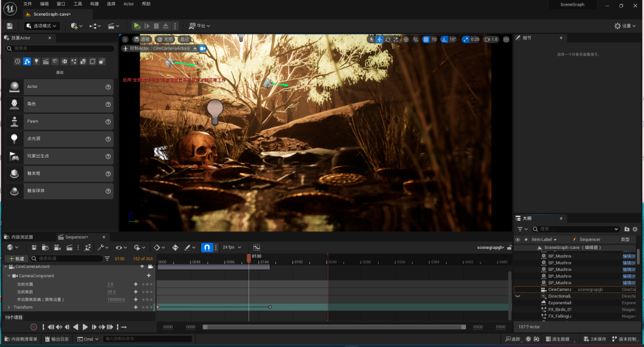The height and width of the screenshot is (347, 644).
Task: Select the Lights category bulb icon
Action: (x=36, y=61)
